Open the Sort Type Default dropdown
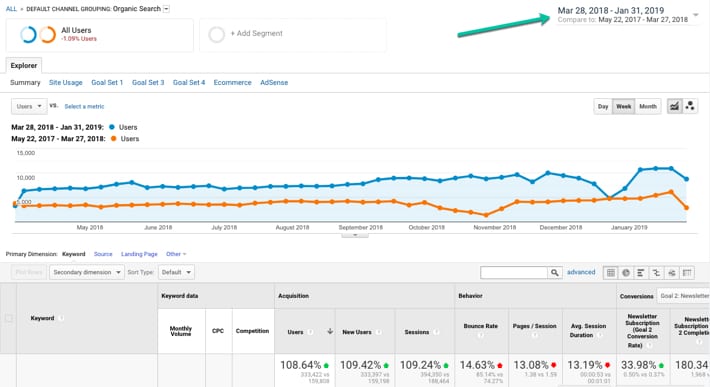This screenshot has height=387, width=710. pyautogui.click(x=176, y=272)
